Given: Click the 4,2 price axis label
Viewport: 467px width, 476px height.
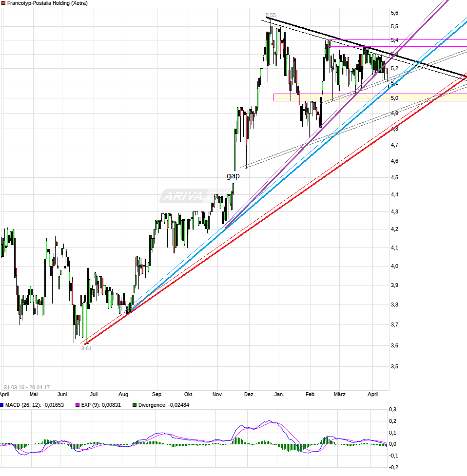Looking at the screenshot, I should [394, 229].
